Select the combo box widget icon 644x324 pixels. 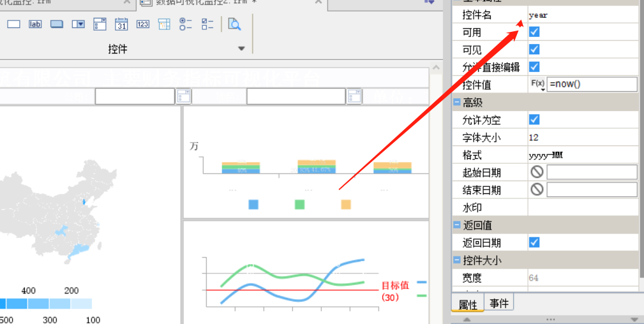pos(78,24)
